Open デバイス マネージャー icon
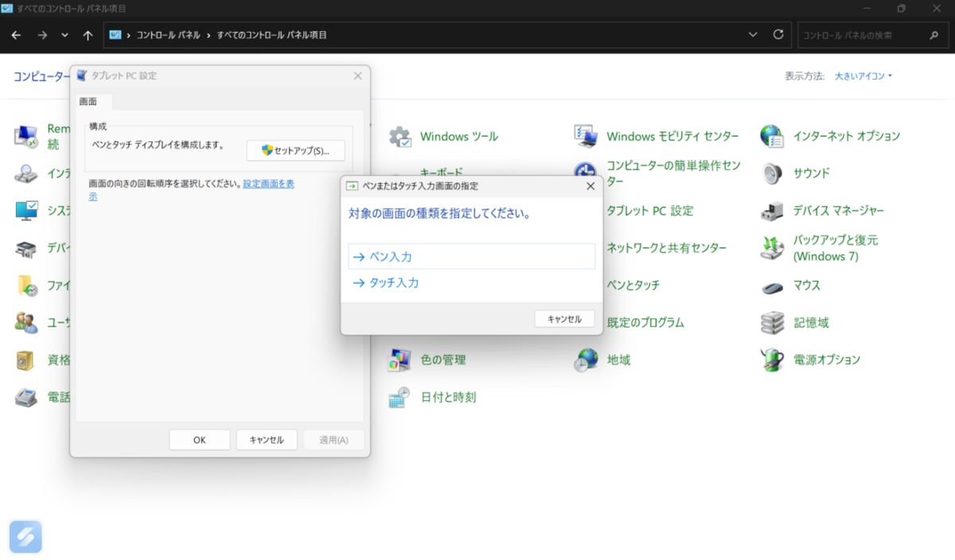Image resolution: width=955 pixels, height=560 pixels. (772, 211)
